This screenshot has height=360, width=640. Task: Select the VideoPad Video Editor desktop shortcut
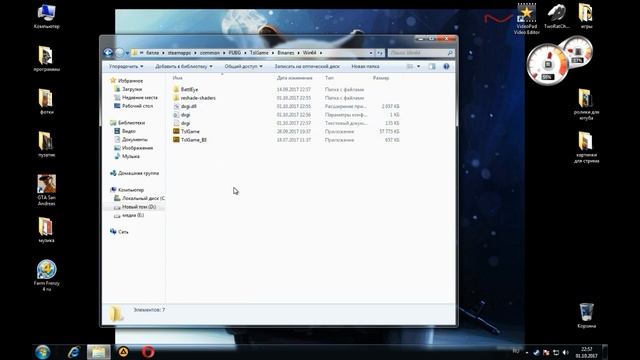coord(527,19)
